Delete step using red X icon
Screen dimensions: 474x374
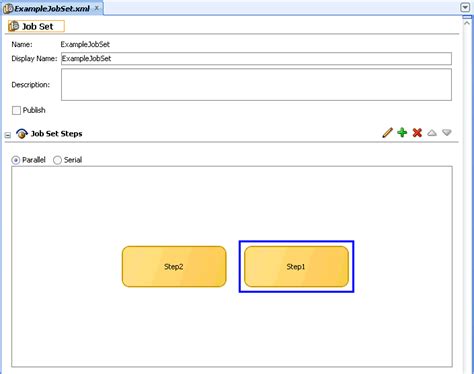pyautogui.click(x=417, y=133)
